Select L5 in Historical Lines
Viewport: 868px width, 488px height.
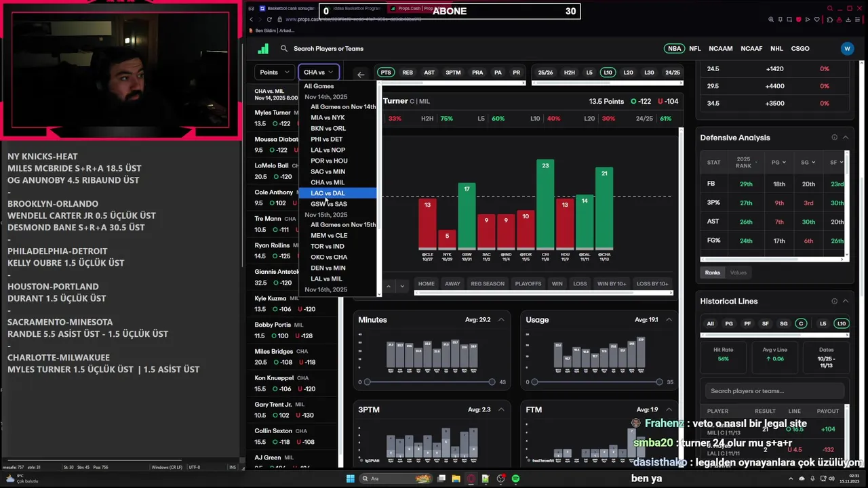pos(823,324)
